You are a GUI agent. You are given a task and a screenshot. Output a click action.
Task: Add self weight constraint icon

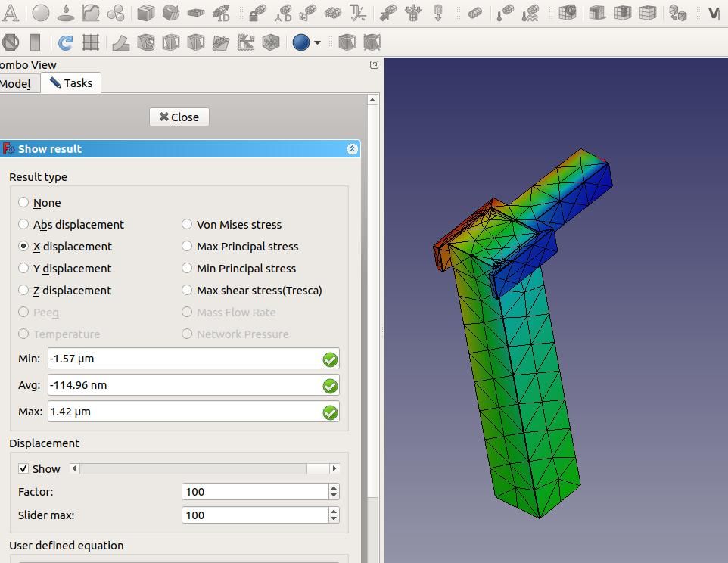click(x=438, y=13)
